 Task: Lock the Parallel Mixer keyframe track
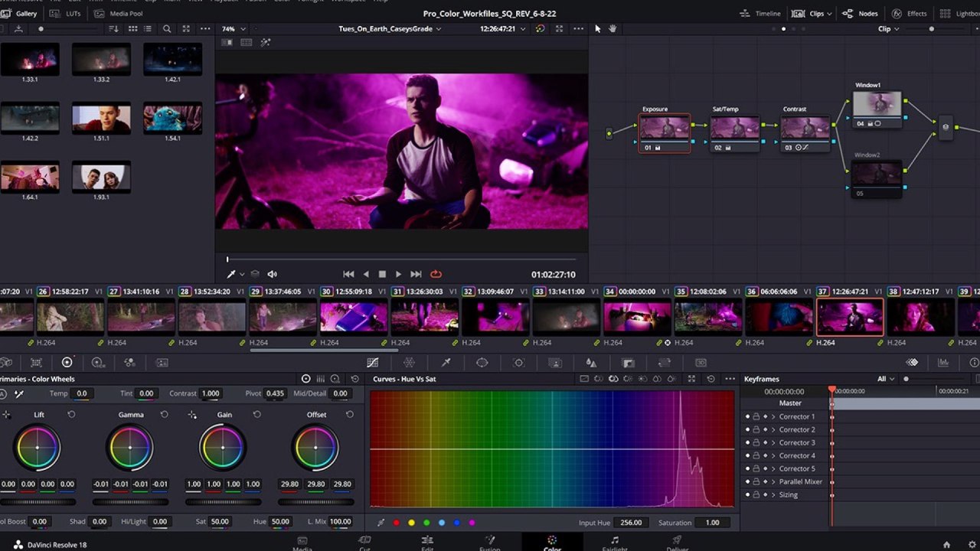[x=756, y=481]
